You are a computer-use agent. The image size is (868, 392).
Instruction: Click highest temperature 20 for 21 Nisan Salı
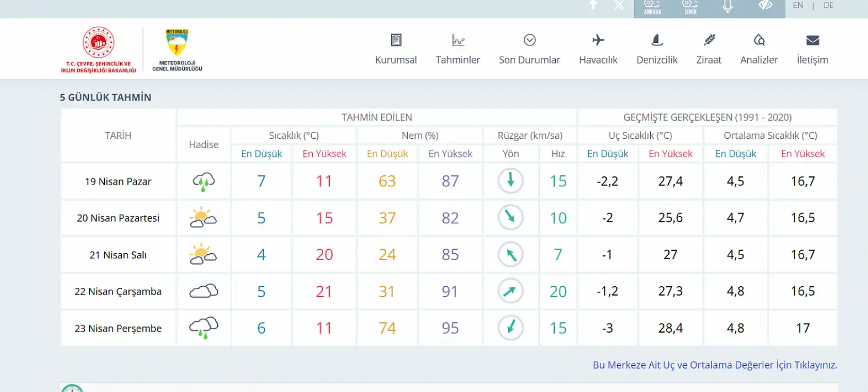pyautogui.click(x=324, y=254)
